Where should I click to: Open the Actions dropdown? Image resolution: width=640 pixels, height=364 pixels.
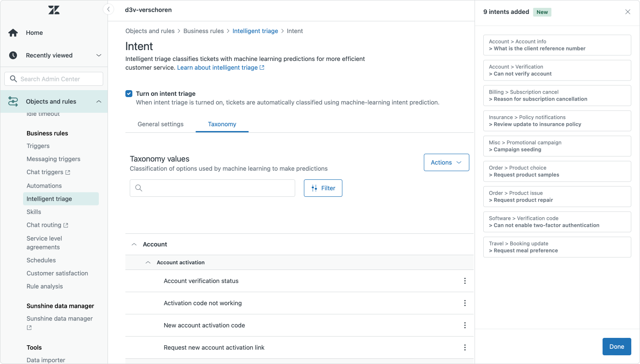(446, 162)
